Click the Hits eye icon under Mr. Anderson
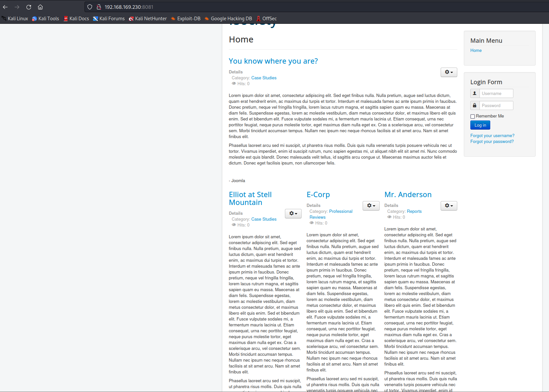The image size is (549, 392). coord(389,217)
